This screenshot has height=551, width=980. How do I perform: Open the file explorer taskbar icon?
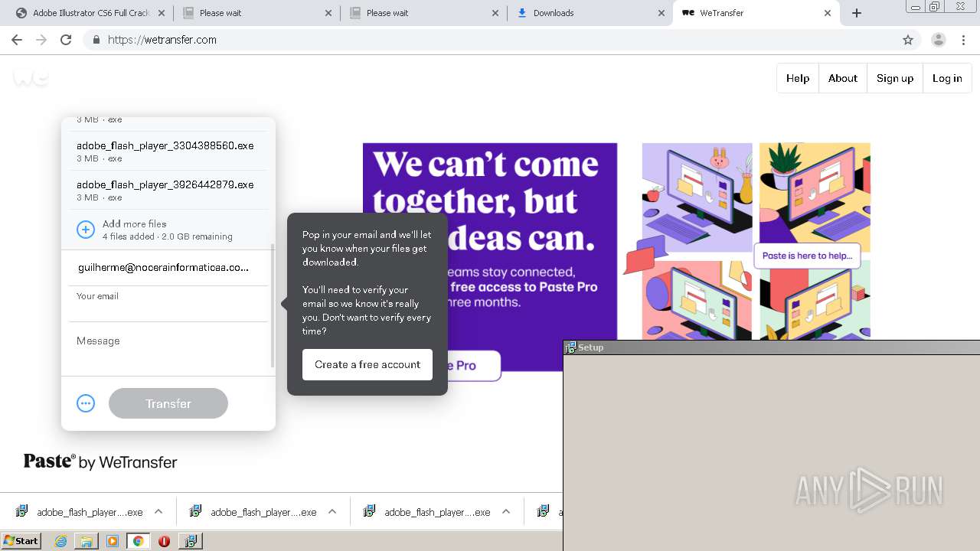[x=87, y=541]
